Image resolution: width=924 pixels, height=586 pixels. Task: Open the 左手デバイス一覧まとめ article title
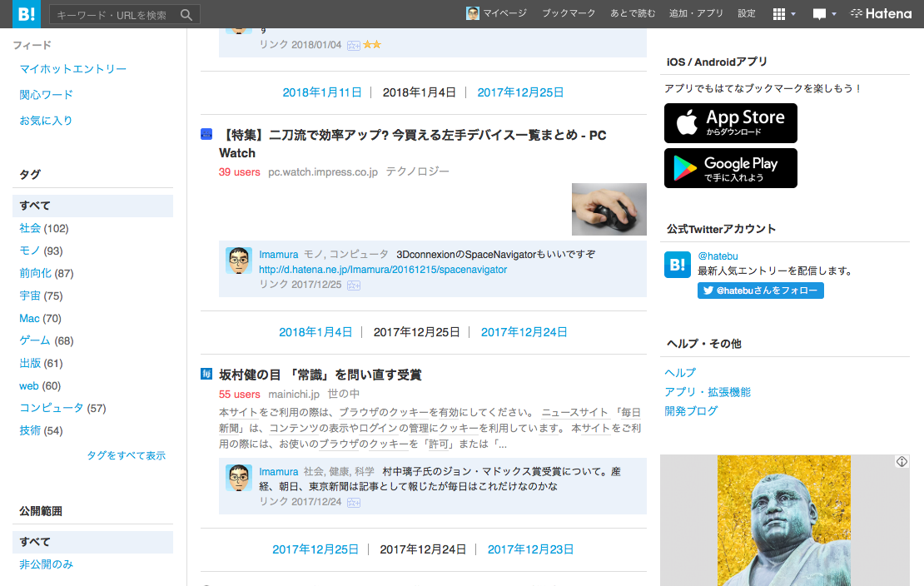[x=413, y=144]
